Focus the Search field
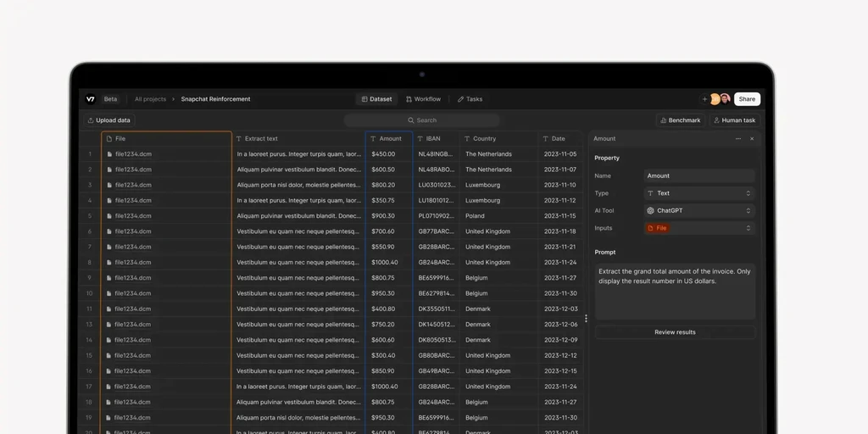 422,120
